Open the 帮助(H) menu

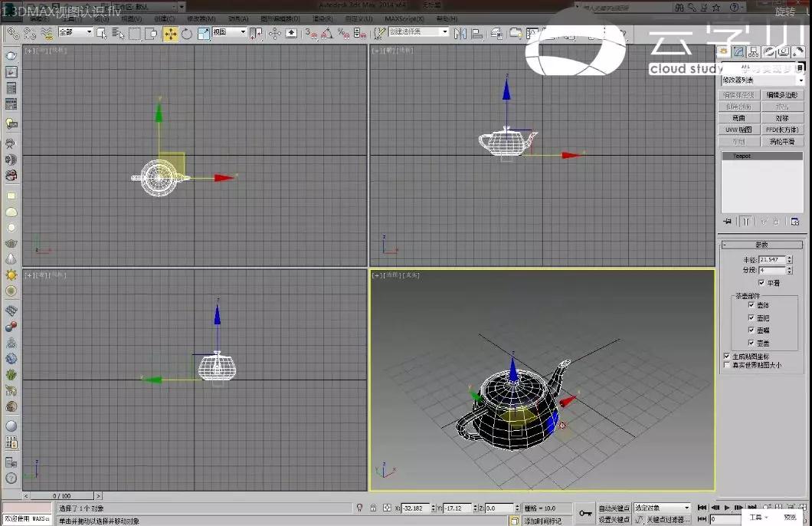pyautogui.click(x=447, y=18)
